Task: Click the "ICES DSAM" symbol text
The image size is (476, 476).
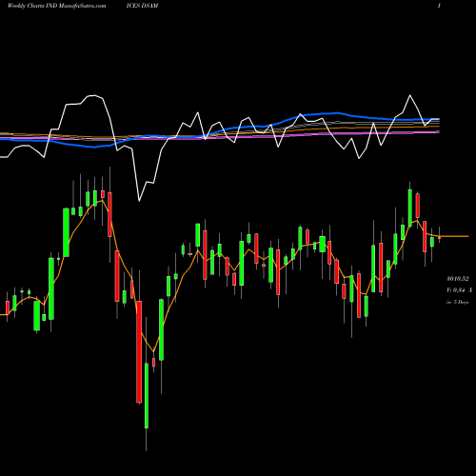Action: tap(142, 6)
